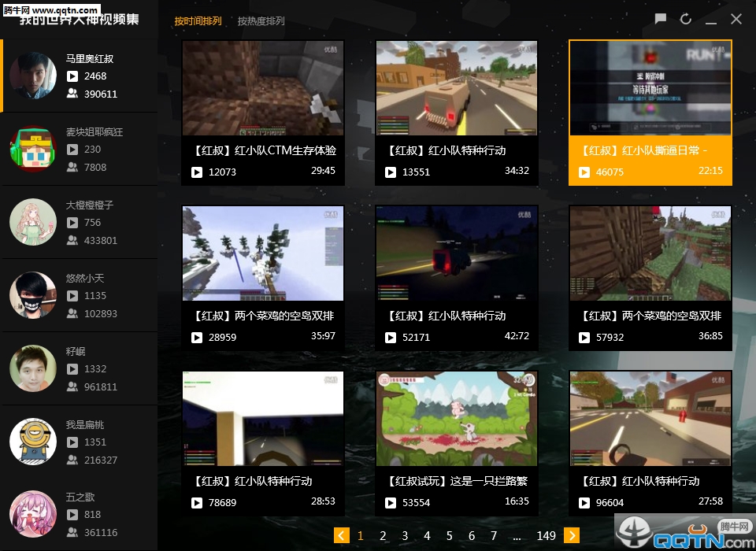
Task: Click video count icon beside 818
Action: point(72,515)
